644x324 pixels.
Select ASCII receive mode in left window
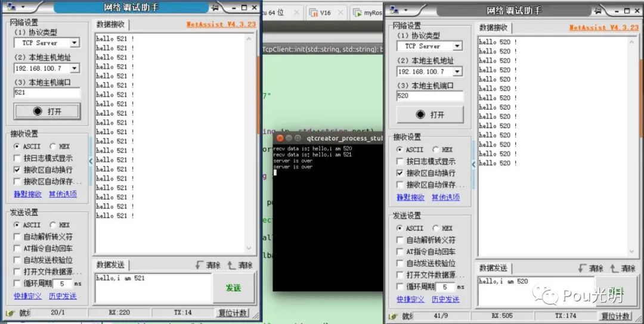coord(17,146)
